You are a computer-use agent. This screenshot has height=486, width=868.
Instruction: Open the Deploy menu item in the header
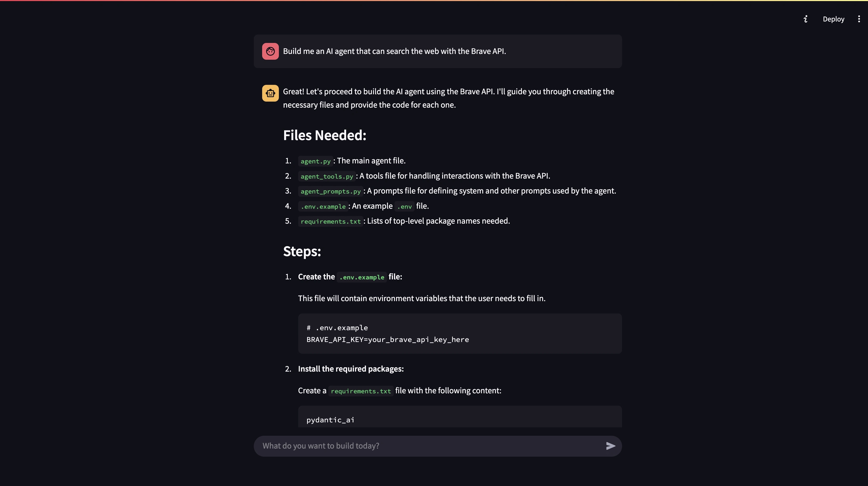(x=833, y=19)
